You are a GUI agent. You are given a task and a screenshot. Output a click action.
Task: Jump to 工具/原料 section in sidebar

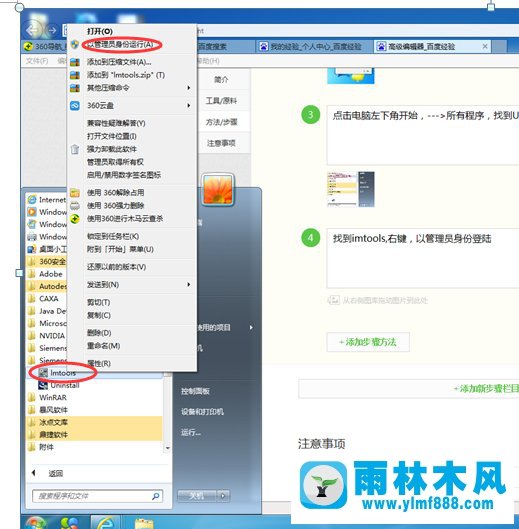coord(221,101)
